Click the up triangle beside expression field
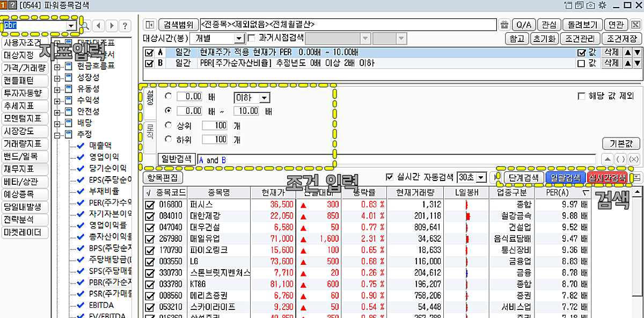This screenshot has width=644, height=318. tap(607, 160)
